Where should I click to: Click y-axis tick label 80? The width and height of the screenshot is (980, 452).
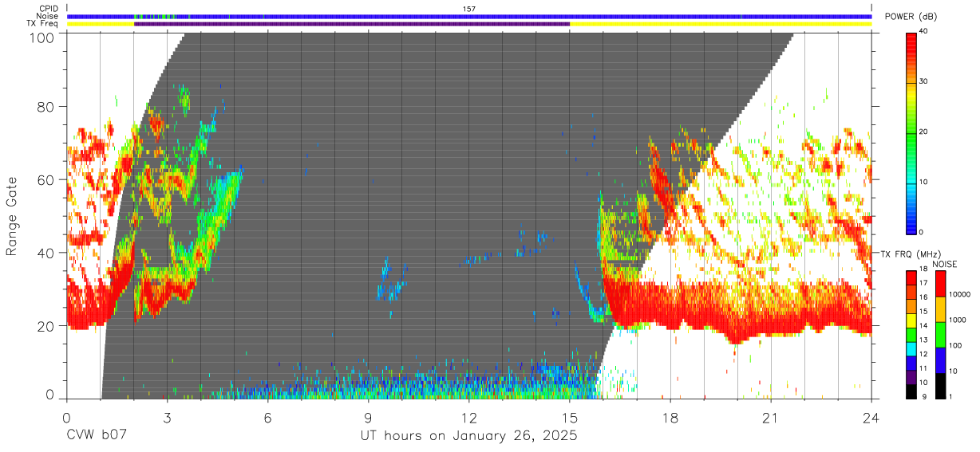tap(47, 107)
